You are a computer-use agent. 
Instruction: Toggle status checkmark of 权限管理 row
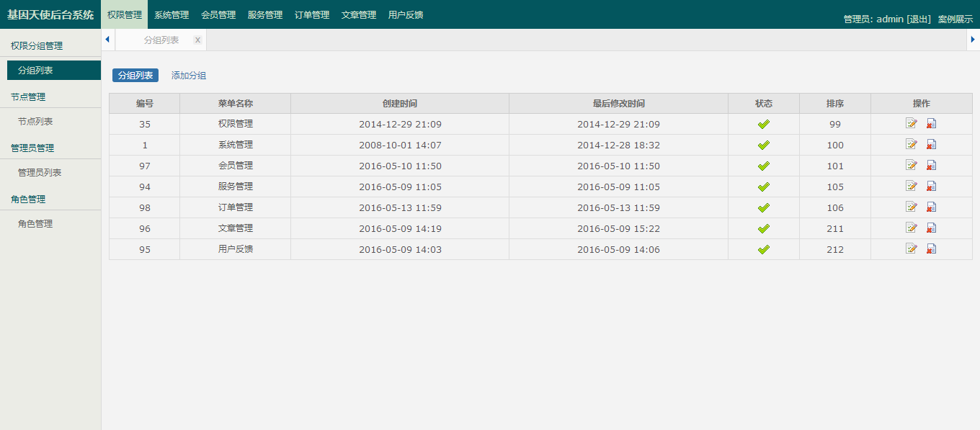coord(764,124)
